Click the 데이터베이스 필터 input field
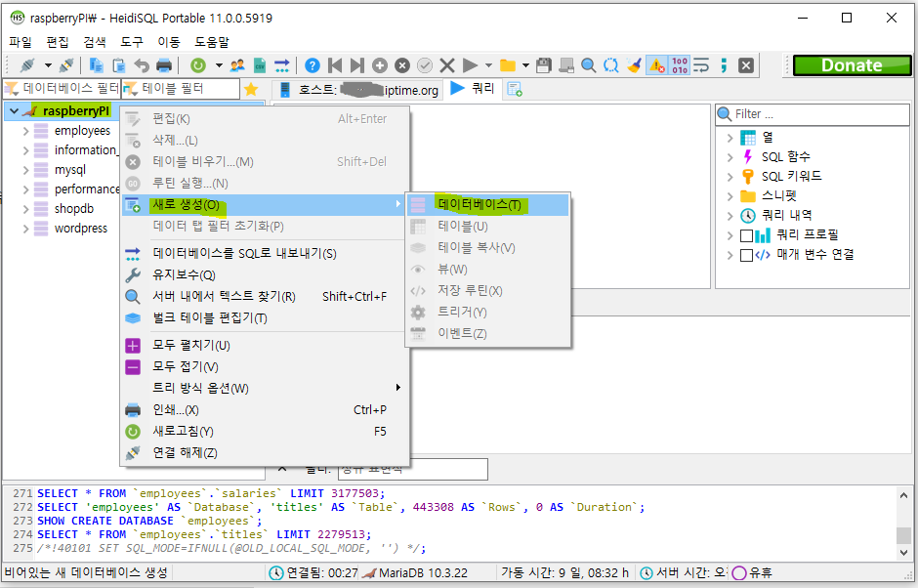This screenshot has height=588, width=918. (62, 89)
